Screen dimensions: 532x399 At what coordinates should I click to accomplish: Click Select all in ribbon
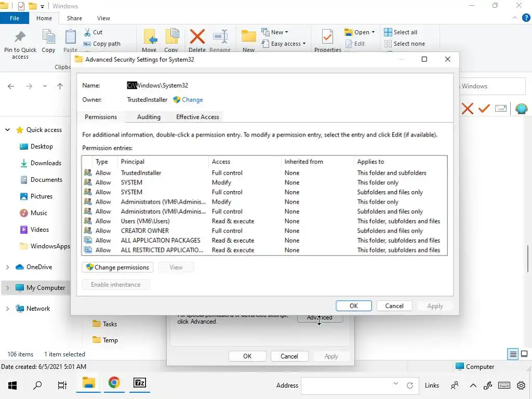click(x=401, y=32)
